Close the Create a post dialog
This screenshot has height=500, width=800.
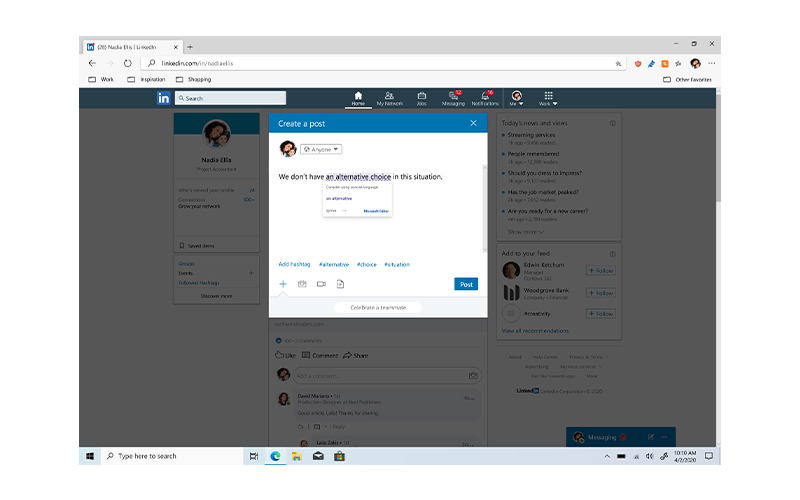[x=473, y=123]
